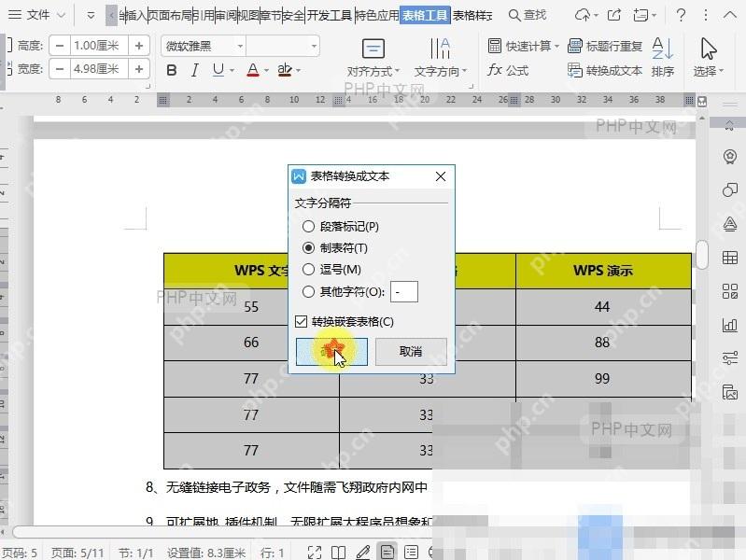
Task: Open the 文件 file menu
Action: click(30, 15)
